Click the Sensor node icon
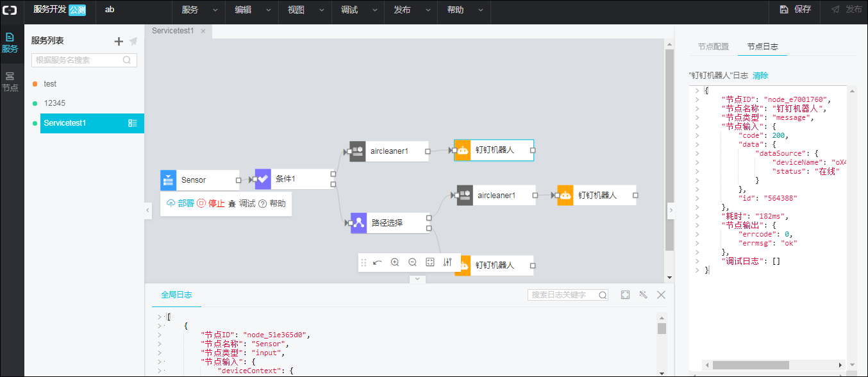Viewport: 868px width, 377px height. 168,180
